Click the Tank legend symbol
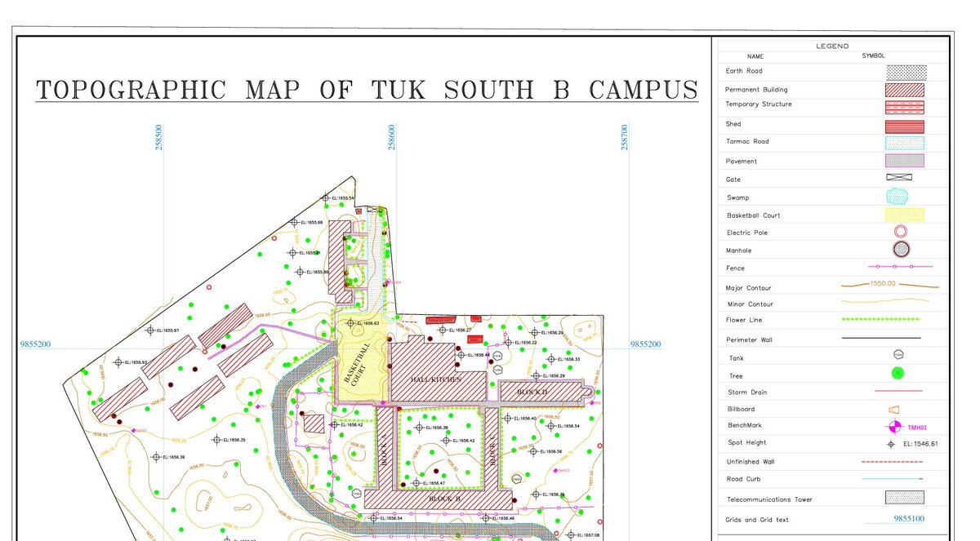Viewport: 980px width, 541px height. tap(898, 355)
